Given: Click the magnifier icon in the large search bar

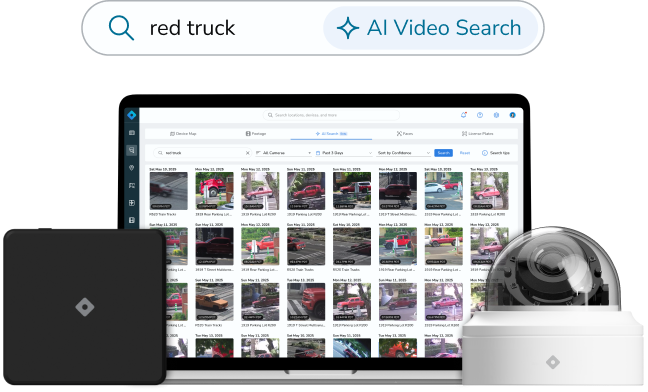Looking at the screenshot, I should 121,28.
